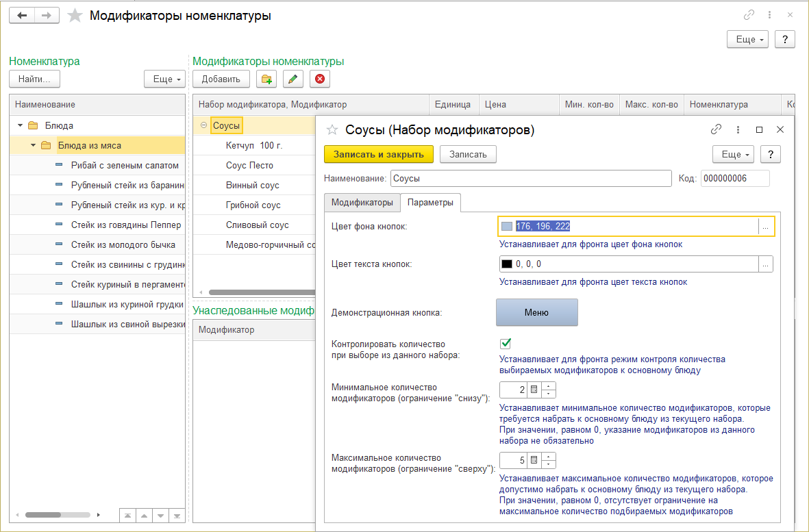The height and width of the screenshot is (532, 809).
Task: Navigate back with left arrow
Action: pyautogui.click(x=22, y=16)
